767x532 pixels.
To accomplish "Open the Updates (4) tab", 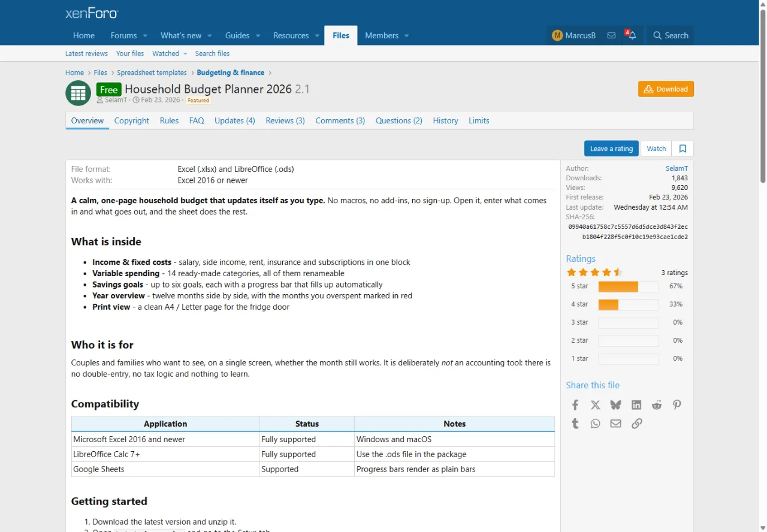I will point(235,120).
